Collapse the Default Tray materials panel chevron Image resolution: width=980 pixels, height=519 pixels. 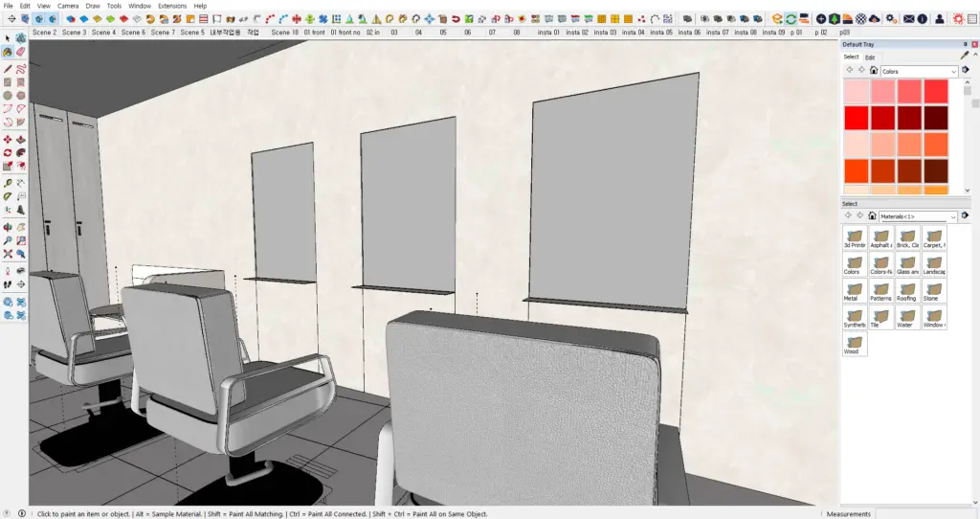(975, 55)
